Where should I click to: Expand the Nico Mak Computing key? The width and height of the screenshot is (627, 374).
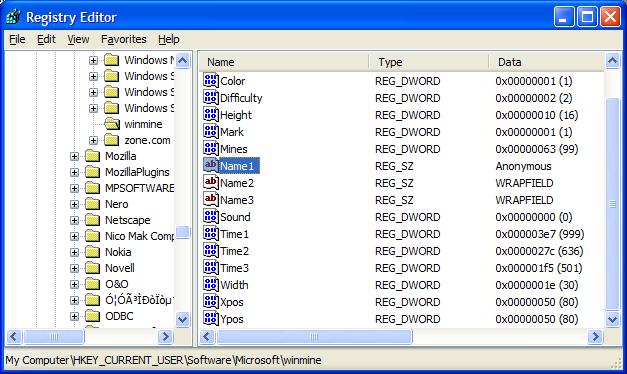coord(74,236)
